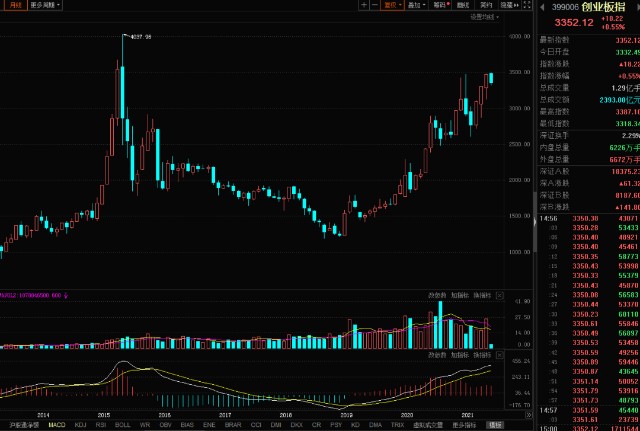Zoom out chart with minus button
Image resolution: width=640 pixels, height=431 pixels.
[375, 5]
